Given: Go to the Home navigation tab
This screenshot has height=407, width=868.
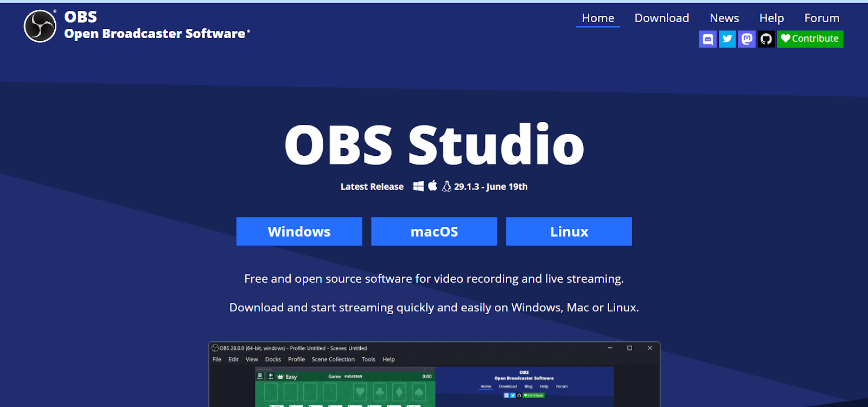Looking at the screenshot, I should click(x=598, y=18).
